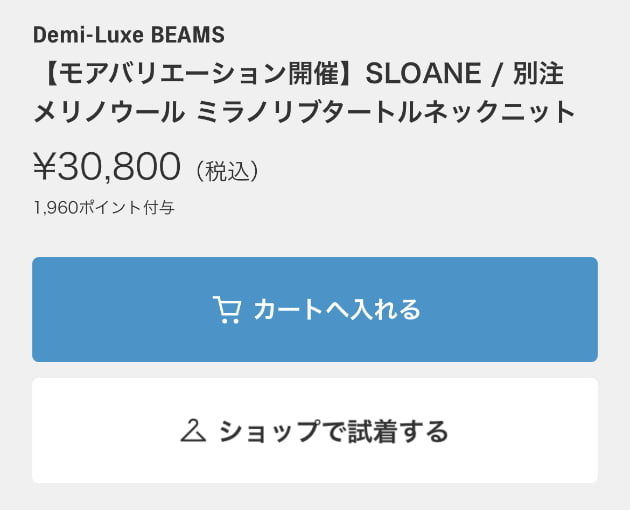This screenshot has height=510, width=630.
Task: Click the white try-on button's right area
Action: tap(522, 430)
